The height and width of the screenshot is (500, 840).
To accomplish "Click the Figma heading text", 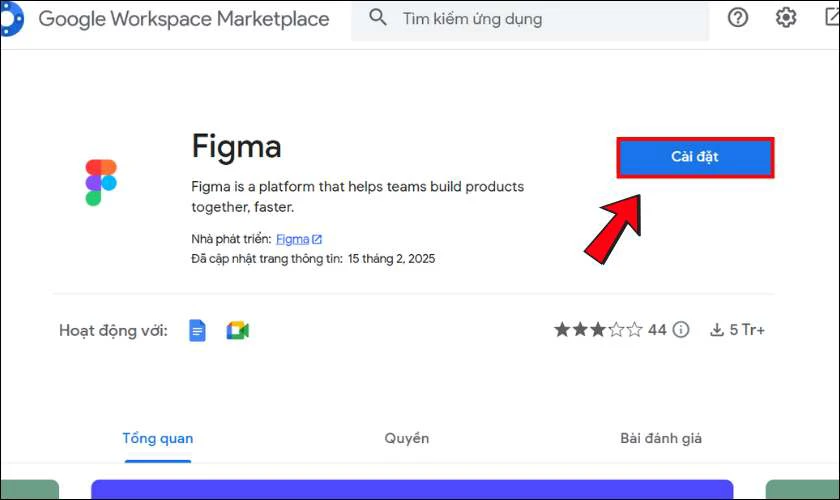I will point(236,146).
